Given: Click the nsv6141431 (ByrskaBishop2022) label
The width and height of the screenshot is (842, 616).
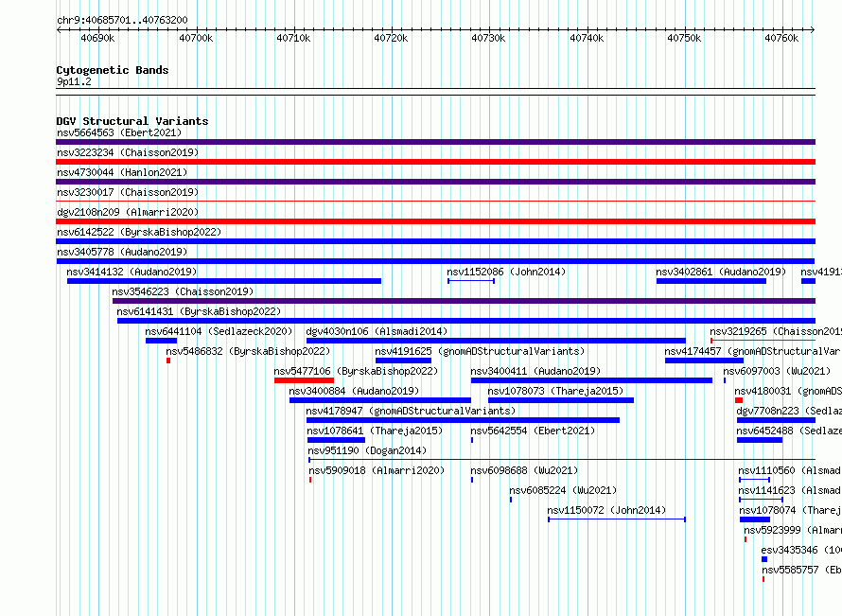Looking at the screenshot, I should click(x=199, y=311).
